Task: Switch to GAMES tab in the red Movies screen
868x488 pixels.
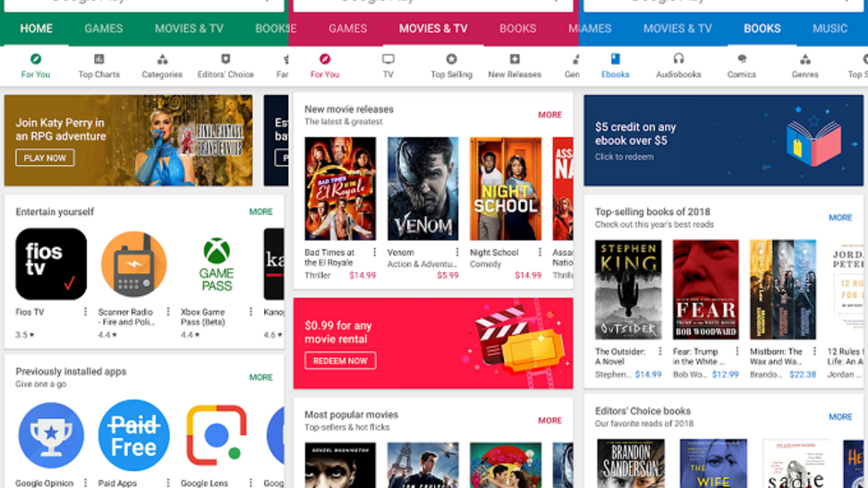Action: pos(347,29)
